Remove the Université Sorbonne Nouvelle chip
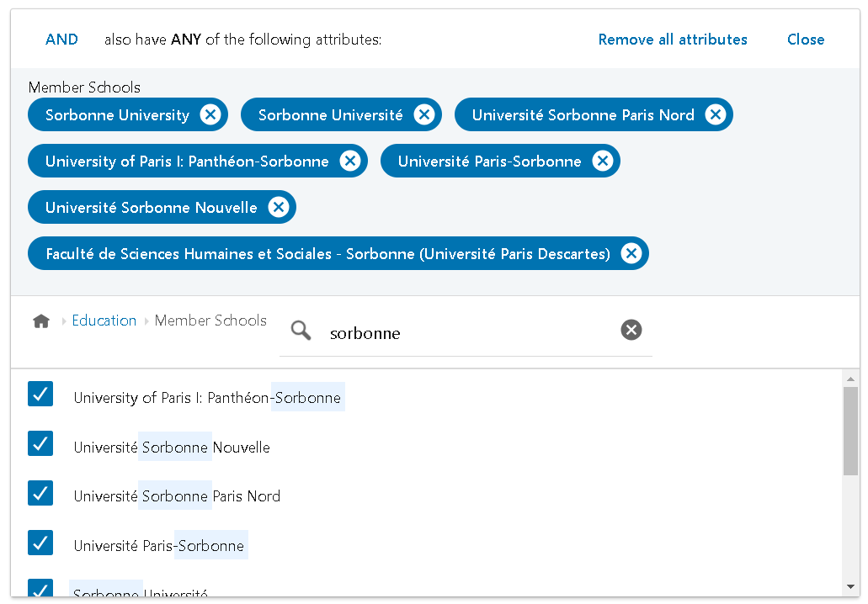 pos(278,207)
